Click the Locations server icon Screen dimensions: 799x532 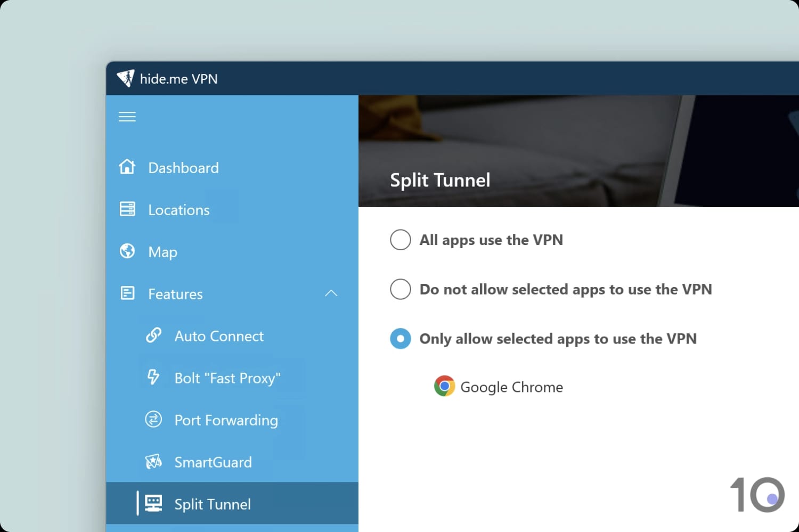127,209
